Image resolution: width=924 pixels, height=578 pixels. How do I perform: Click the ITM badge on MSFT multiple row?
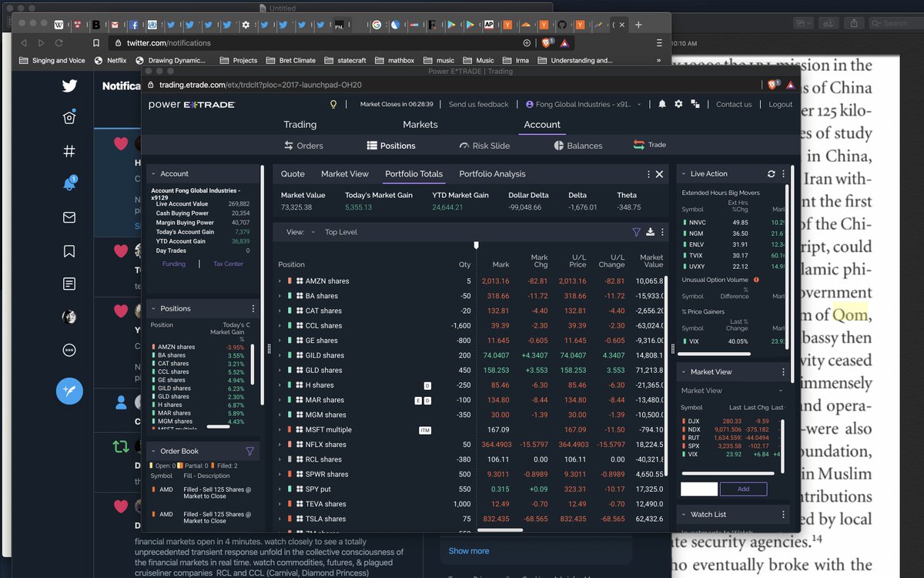pos(425,430)
